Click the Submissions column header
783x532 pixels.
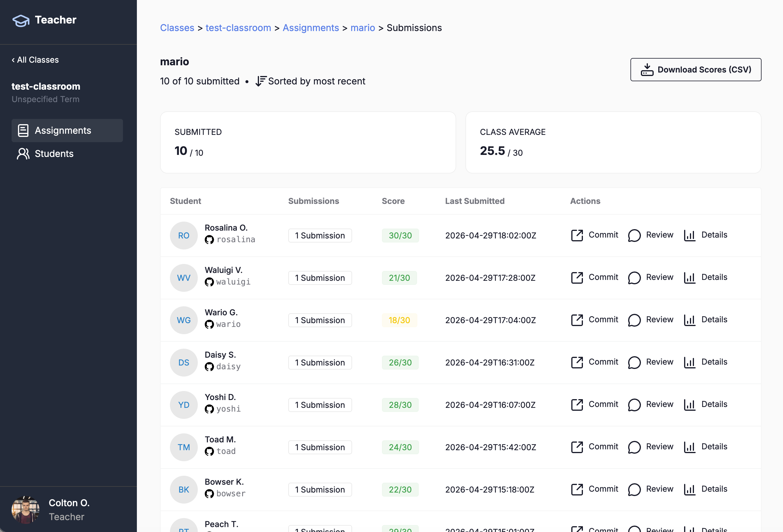(x=313, y=201)
